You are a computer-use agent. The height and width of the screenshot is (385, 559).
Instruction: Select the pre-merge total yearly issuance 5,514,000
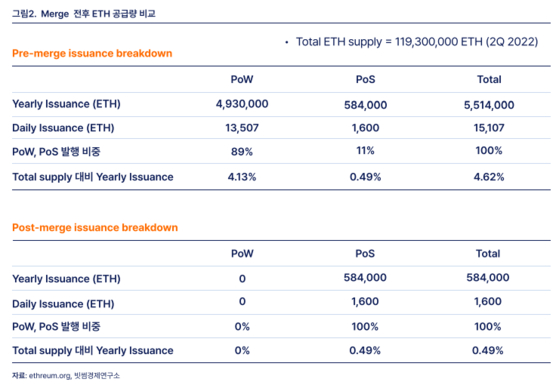[x=489, y=105]
